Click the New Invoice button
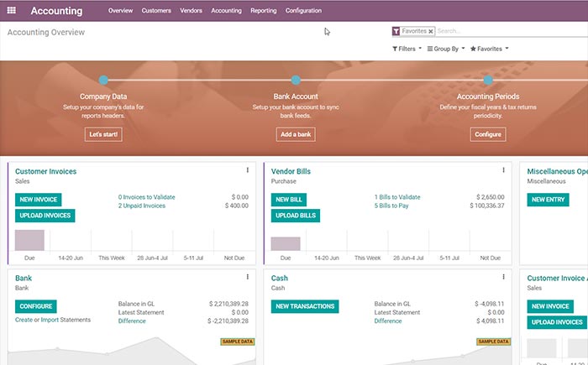This screenshot has width=588, height=365. point(38,200)
